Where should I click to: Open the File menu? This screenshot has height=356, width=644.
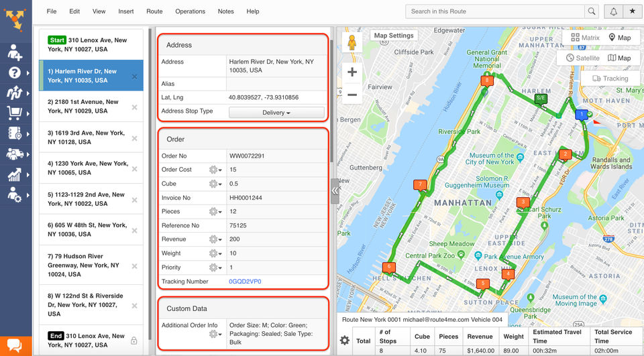52,11
